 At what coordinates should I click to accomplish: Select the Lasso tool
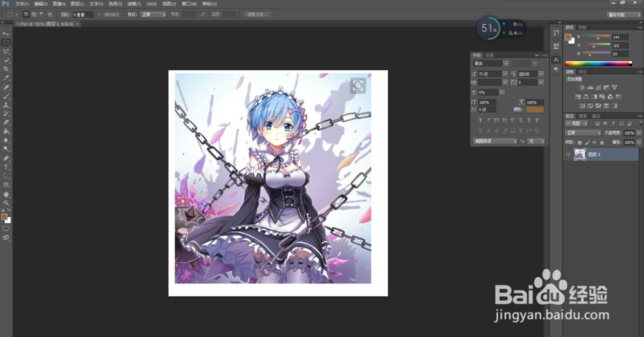[6, 52]
